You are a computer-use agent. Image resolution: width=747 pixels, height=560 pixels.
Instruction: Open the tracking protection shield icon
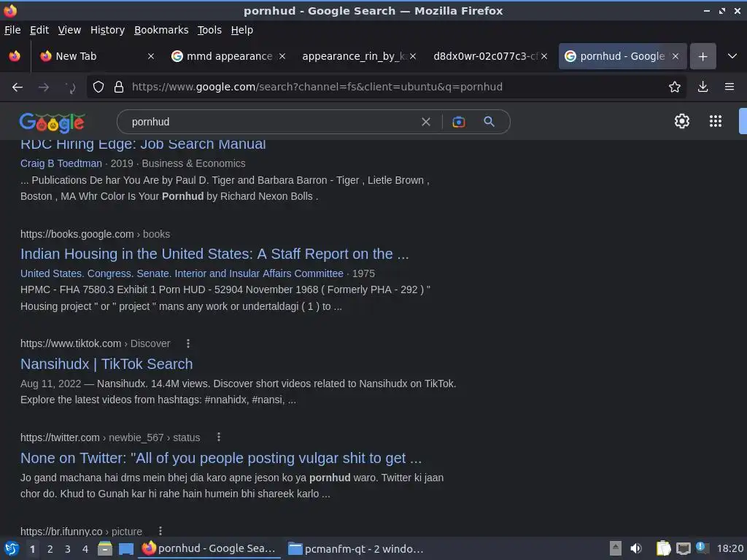(98, 87)
